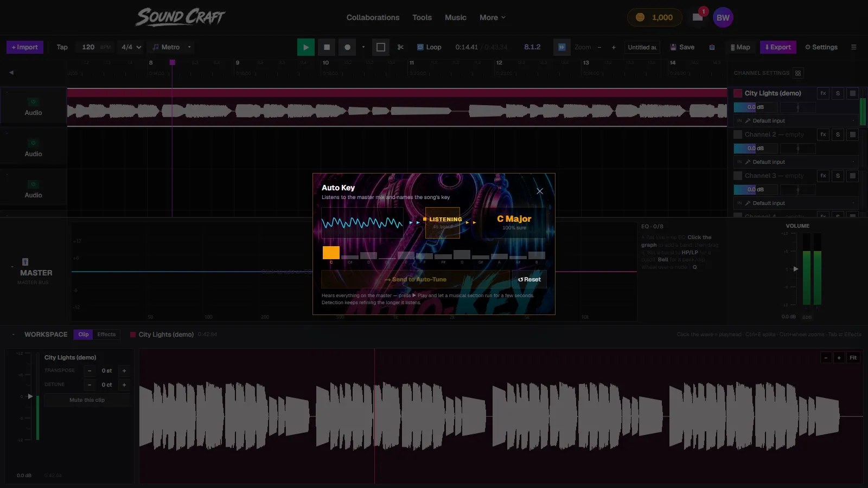Viewport: 868px width, 488px height.
Task: Click Reset in Auto Key
Action: (x=529, y=279)
